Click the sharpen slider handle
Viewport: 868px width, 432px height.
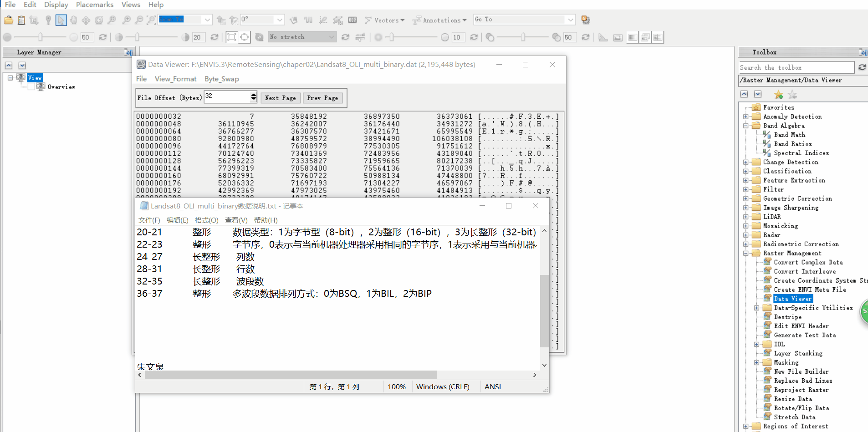click(x=392, y=37)
